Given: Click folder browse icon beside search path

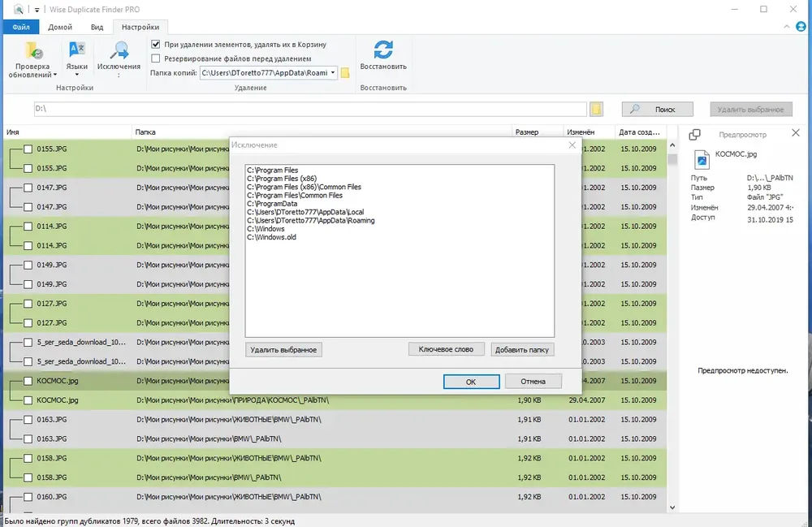Looking at the screenshot, I should (597, 109).
